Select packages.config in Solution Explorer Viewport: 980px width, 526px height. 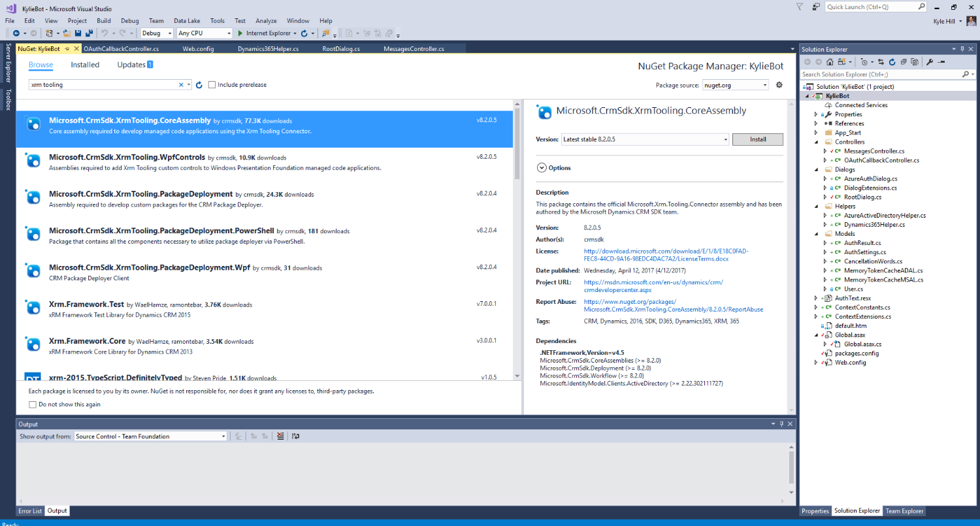coord(857,353)
